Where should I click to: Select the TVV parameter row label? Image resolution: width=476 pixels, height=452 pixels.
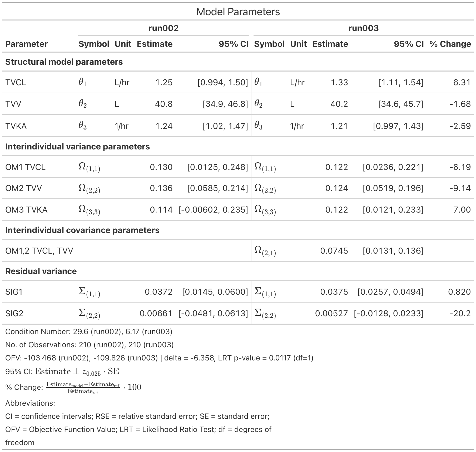(x=13, y=104)
